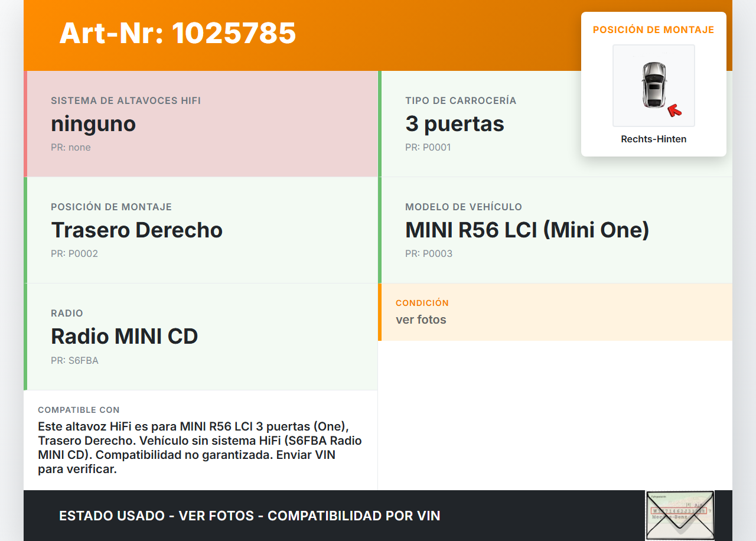This screenshot has width=756, height=541.
Task: Click the code PR: P0002
Action: [x=74, y=254]
